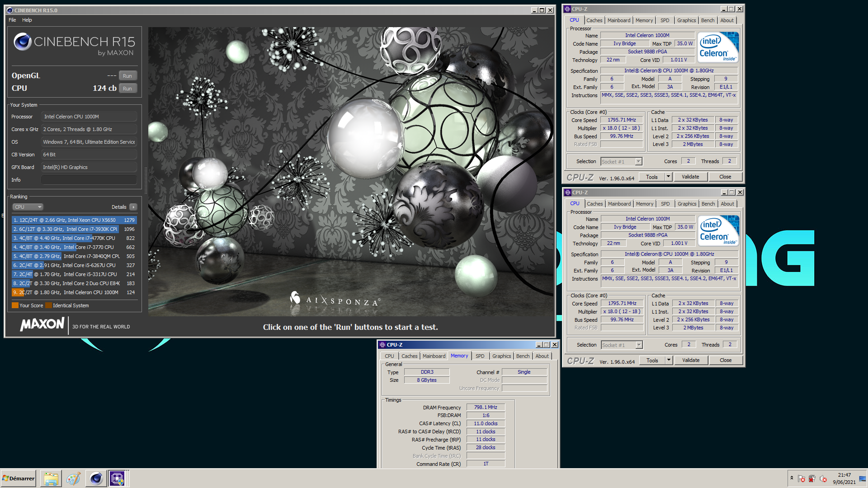Open SPD tab in top CPU-Z window
The height and width of the screenshot is (488, 868).
pyautogui.click(x=665, y=20)
